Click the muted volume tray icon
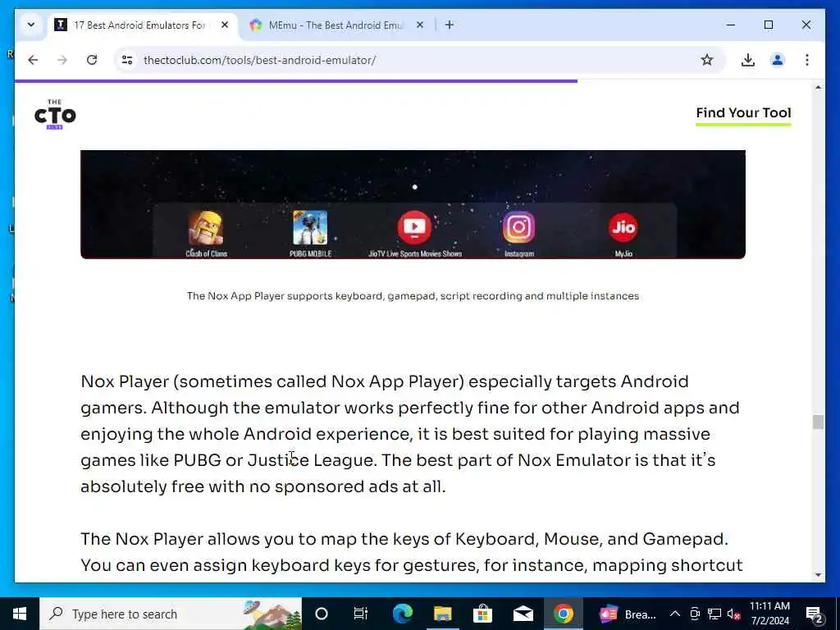Image resolution: width=840 pixels, height=630 pixels. (733, 614)
